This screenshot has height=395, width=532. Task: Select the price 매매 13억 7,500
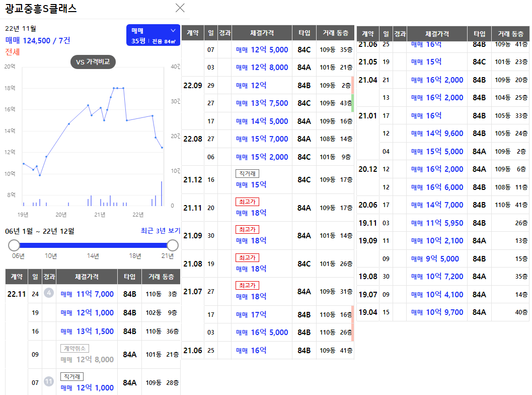click(262, 103)
